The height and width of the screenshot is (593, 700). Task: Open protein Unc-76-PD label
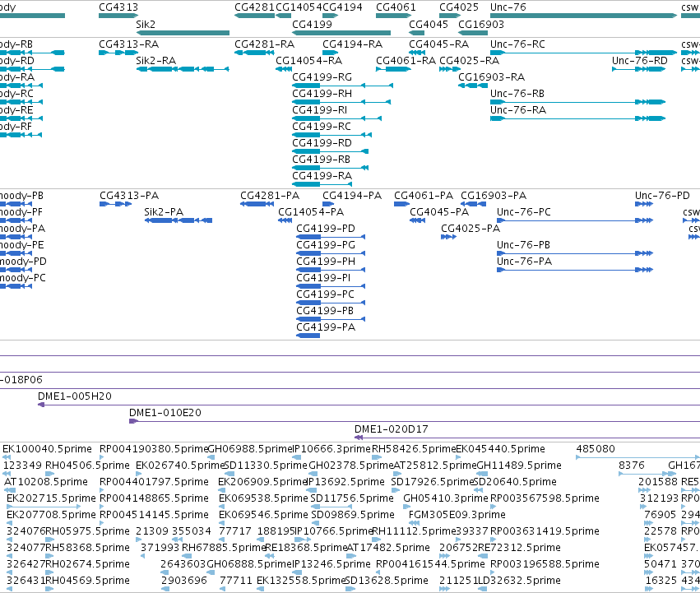tap(662, 196)
